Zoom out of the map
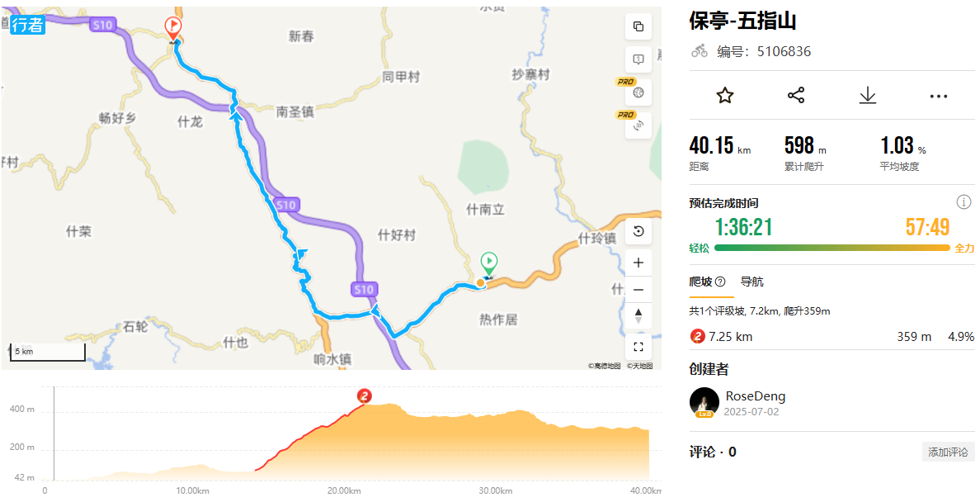980x502 pixels. tap(638, 290)
